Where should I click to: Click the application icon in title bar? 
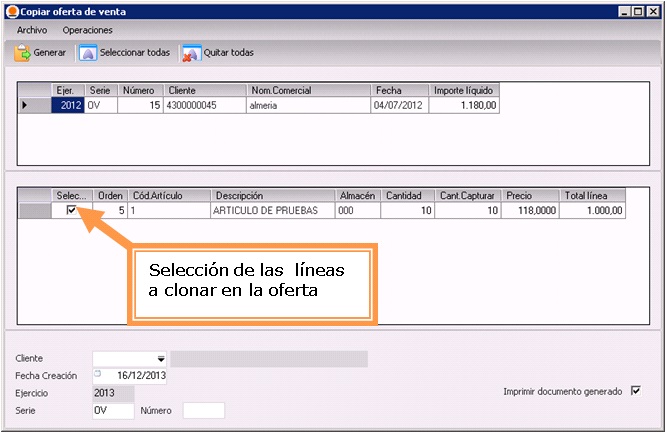(11, 11)
